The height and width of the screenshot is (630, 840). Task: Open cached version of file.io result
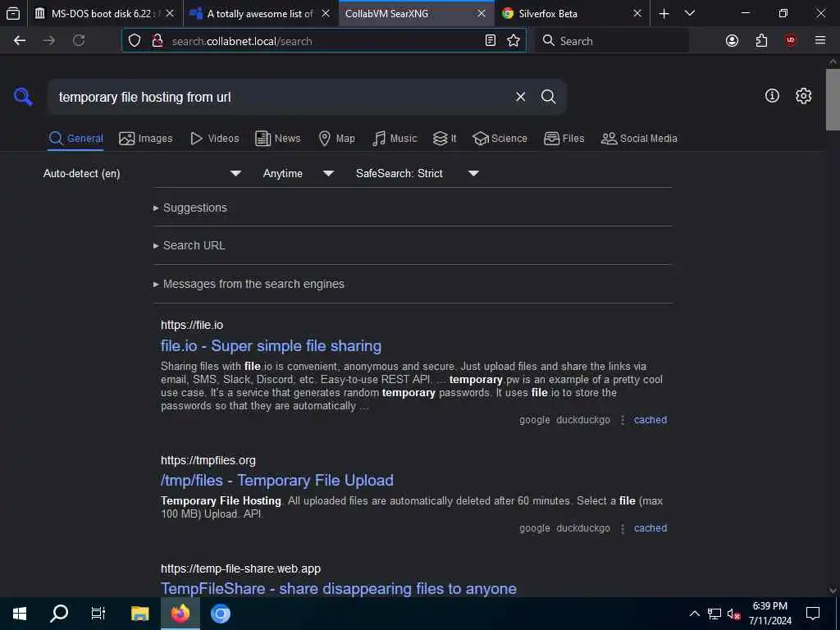coord(651,420)
